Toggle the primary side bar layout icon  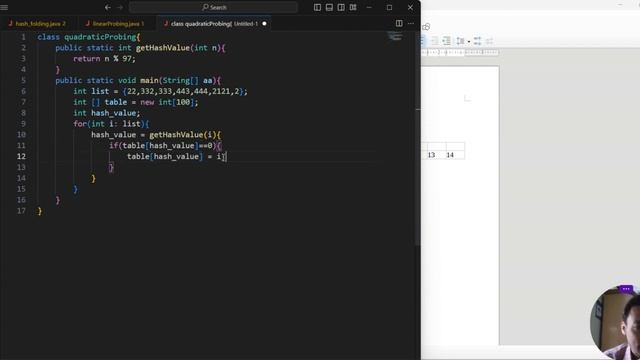tap(317, 7)
